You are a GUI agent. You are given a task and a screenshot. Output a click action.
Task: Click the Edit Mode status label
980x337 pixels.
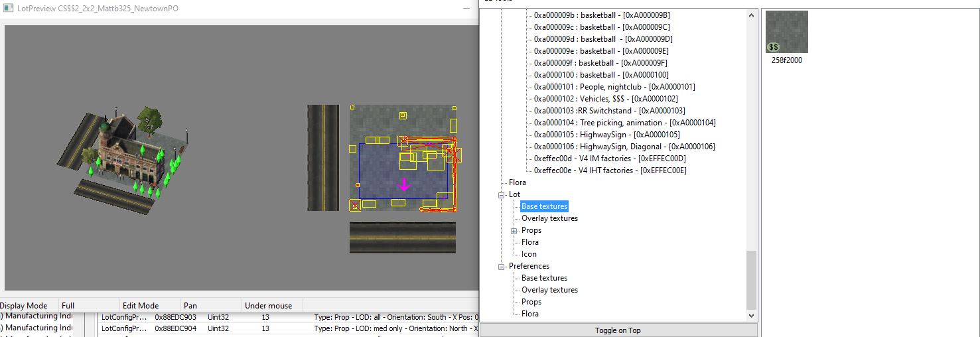(x=141, y=305)
